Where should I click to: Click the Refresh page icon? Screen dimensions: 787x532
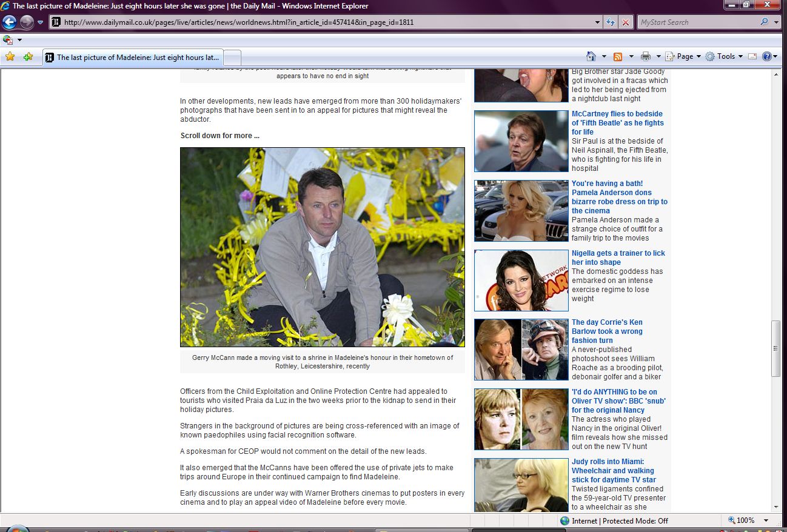[611, 22]
